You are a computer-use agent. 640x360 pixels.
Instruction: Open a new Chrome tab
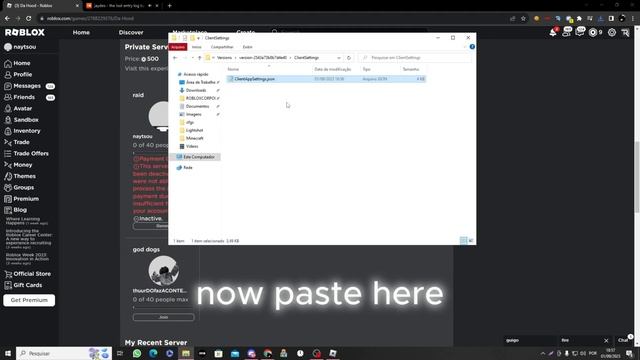pos(169,6)
